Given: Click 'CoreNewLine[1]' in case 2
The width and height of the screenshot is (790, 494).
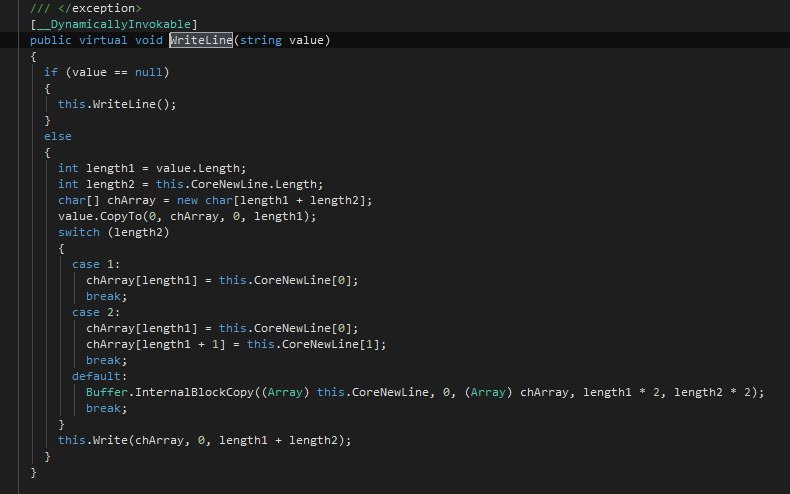Looking at the screenshot, I should 330,344.
